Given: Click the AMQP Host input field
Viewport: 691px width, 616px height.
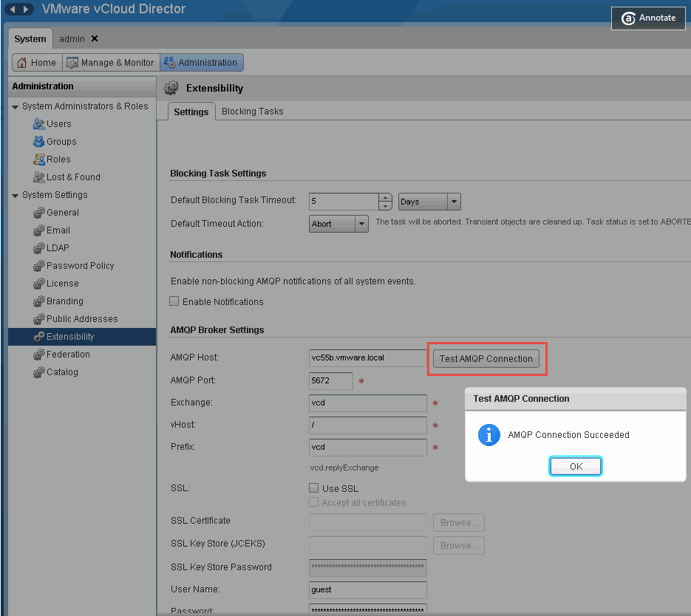Looking at the screenshot, I should pyautogui.click(x=367, y=358).
